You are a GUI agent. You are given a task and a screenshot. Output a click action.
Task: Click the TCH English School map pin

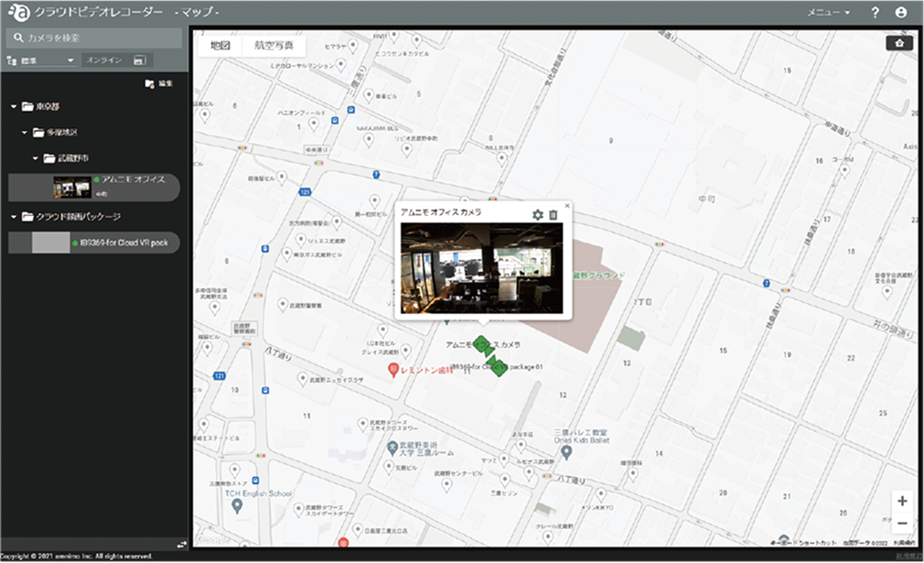click(237, 507)
